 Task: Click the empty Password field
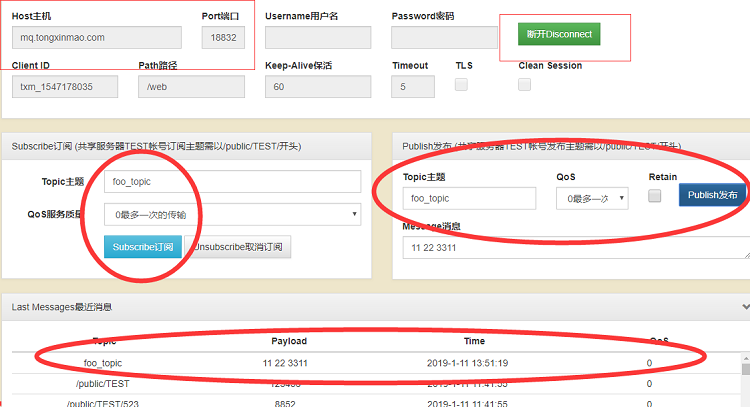coord(444,37)
